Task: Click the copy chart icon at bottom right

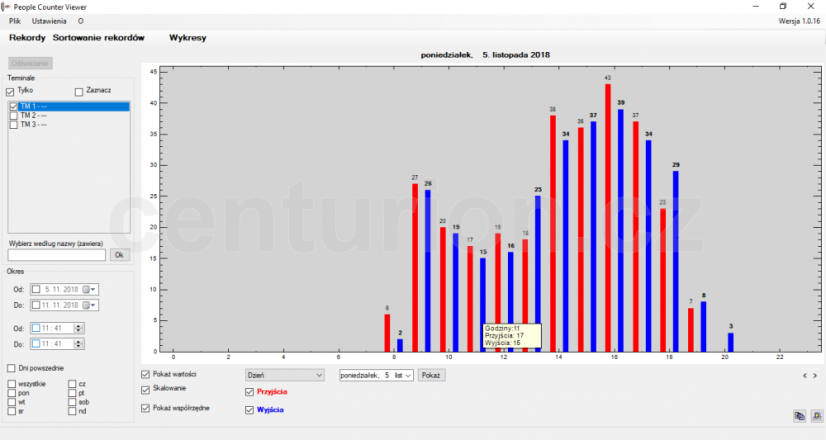Action: tap(799, 416)
